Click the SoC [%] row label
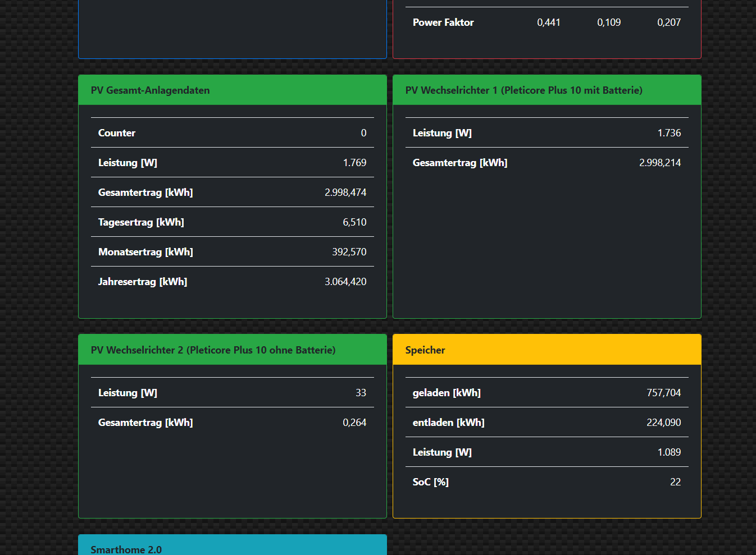The image size is (756, 555). coord(430,482)
